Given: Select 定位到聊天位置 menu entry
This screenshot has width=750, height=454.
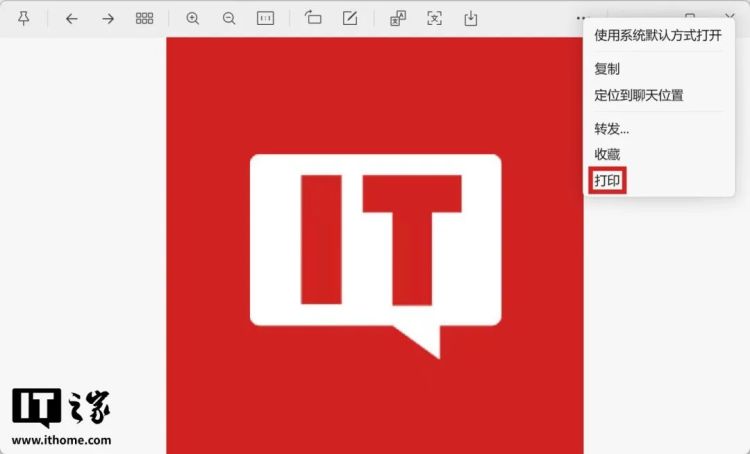Looking at the screenshot, I should 638,95.
